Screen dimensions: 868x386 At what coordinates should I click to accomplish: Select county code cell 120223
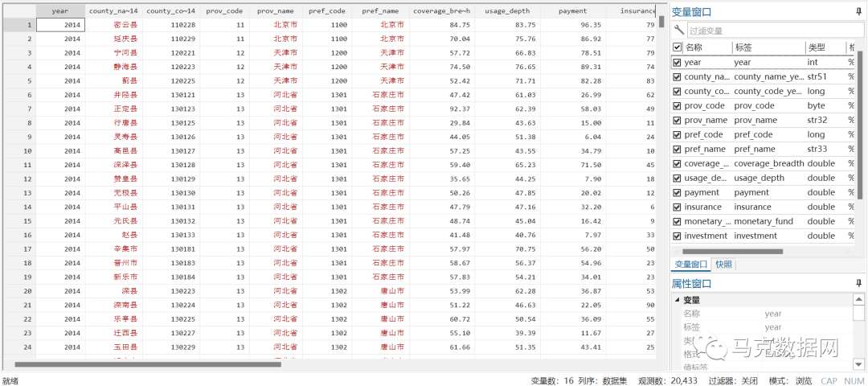[170, 67]
